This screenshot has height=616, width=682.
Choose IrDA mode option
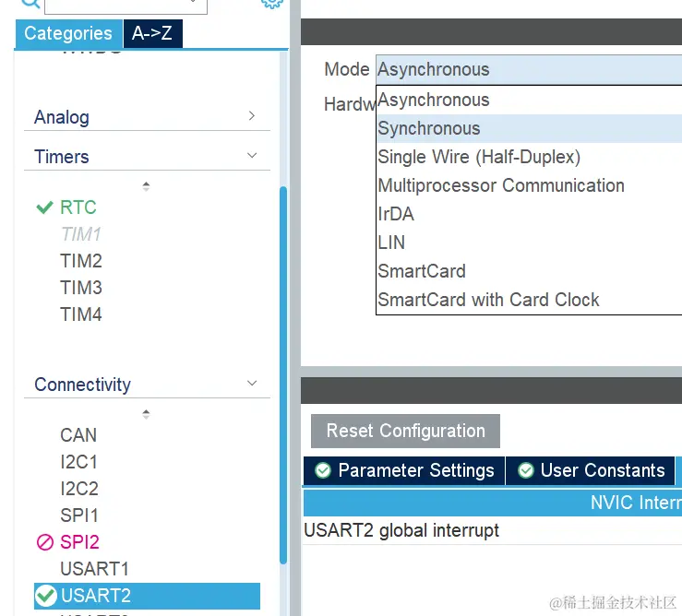click(x=529, y=214)
